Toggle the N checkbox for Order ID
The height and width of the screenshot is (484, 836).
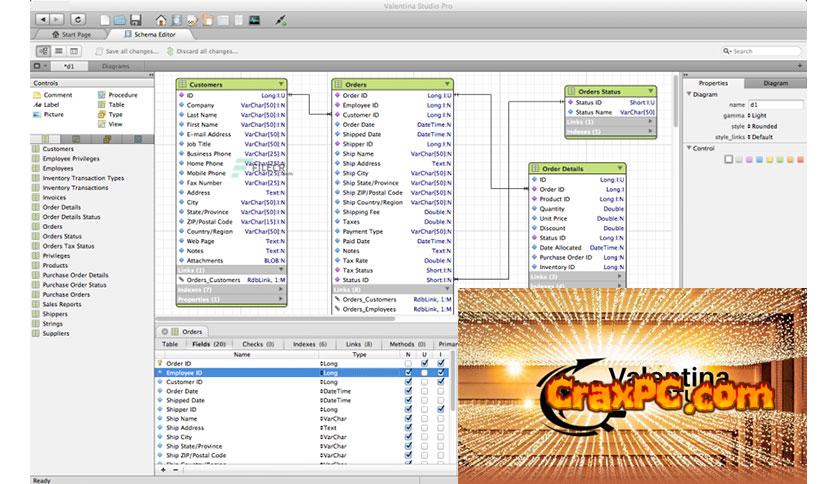(407, 363)
